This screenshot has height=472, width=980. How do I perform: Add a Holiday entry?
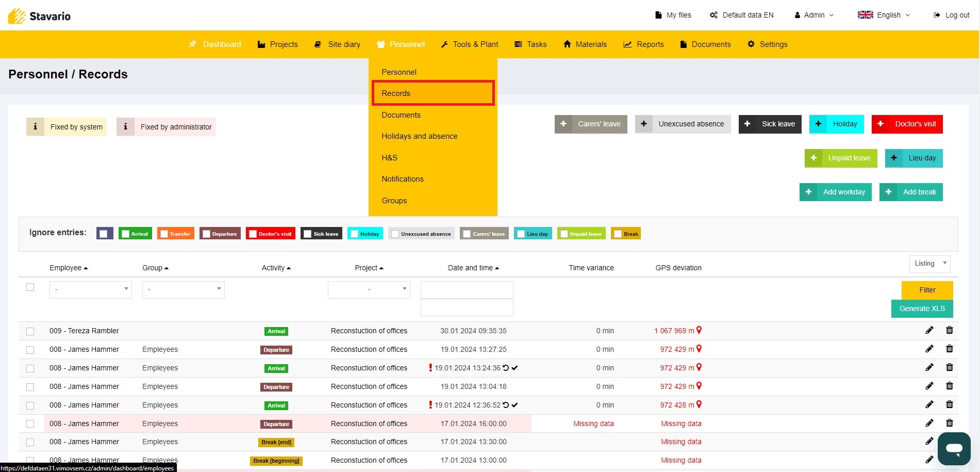[837, 124]
